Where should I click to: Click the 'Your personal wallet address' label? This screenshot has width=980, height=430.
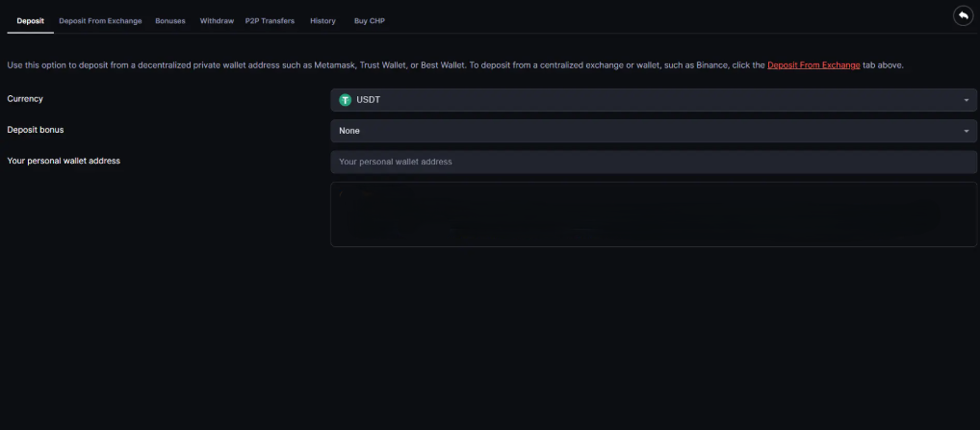click(64, 161)
